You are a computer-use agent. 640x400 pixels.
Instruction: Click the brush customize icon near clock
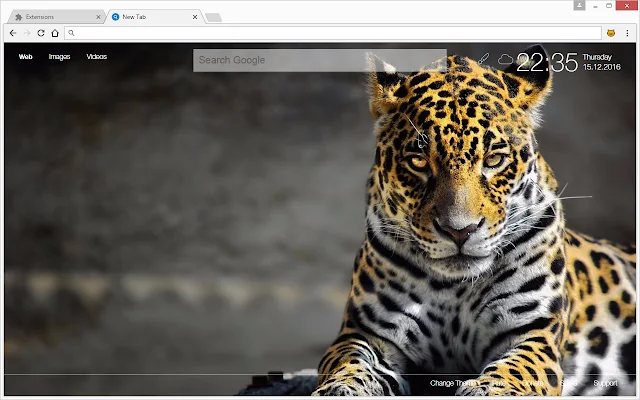coord(484,59)
